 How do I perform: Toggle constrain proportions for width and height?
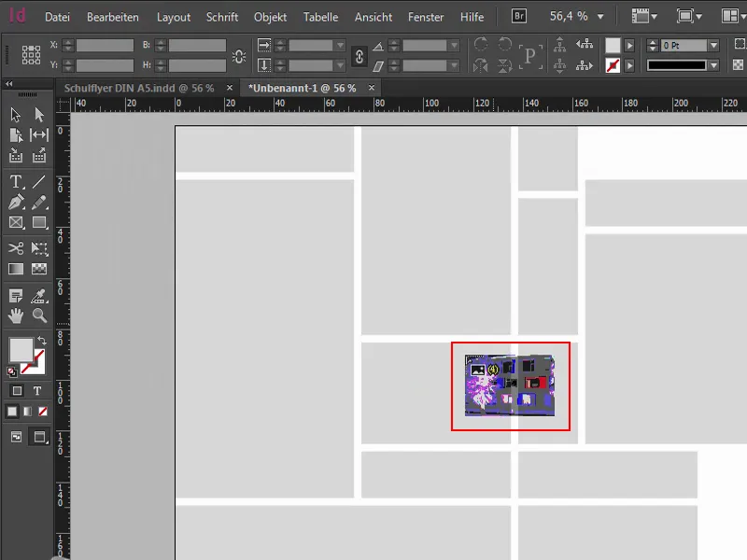pos(239,56)
